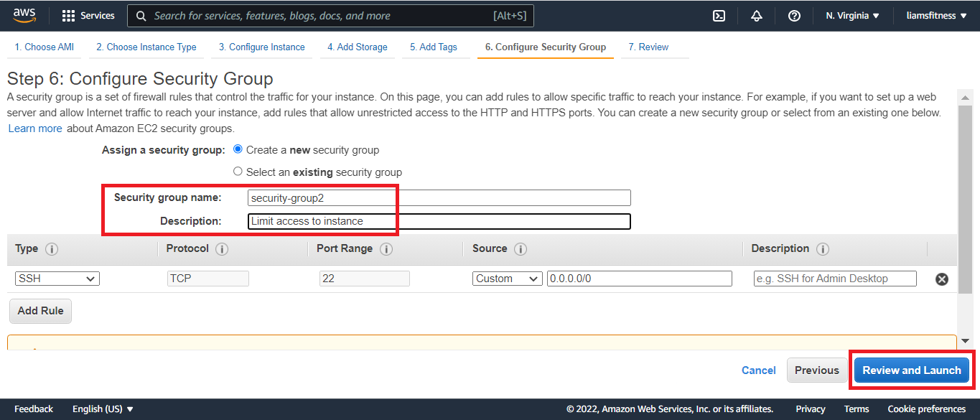Screen dimensions: 980x420
Task: Click info icon next to Source header
Action: tap(521, 249)
